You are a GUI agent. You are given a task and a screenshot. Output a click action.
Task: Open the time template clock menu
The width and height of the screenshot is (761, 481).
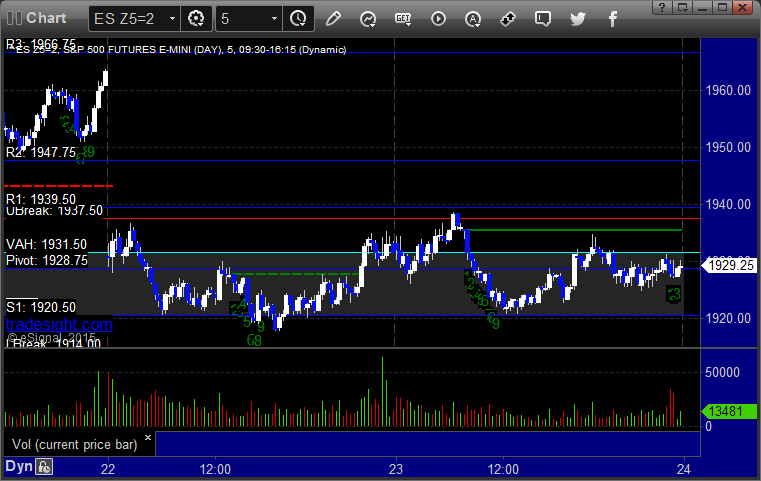pyautogui.click(x=298, y=19)
